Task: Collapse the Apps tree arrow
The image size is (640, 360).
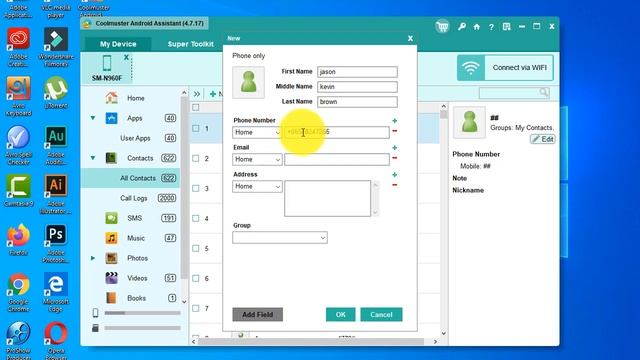Action: click(93, 118)
